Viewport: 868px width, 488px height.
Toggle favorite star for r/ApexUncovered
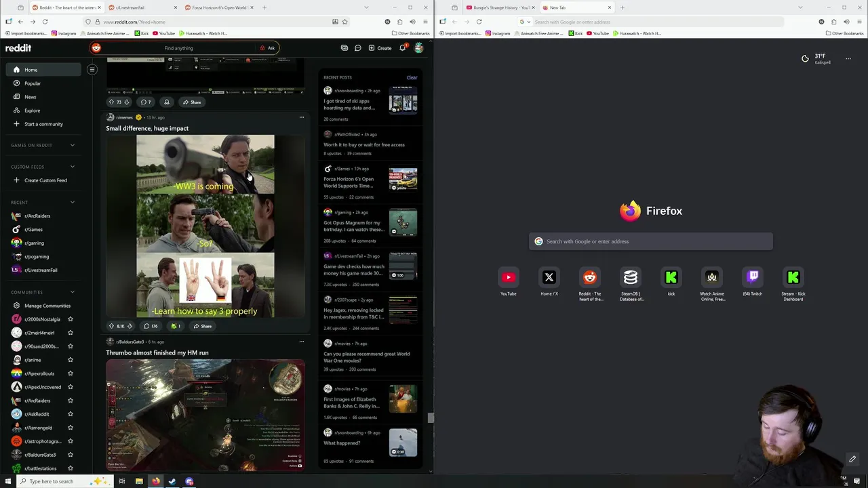pyautogui.click(x=70, y=387)
